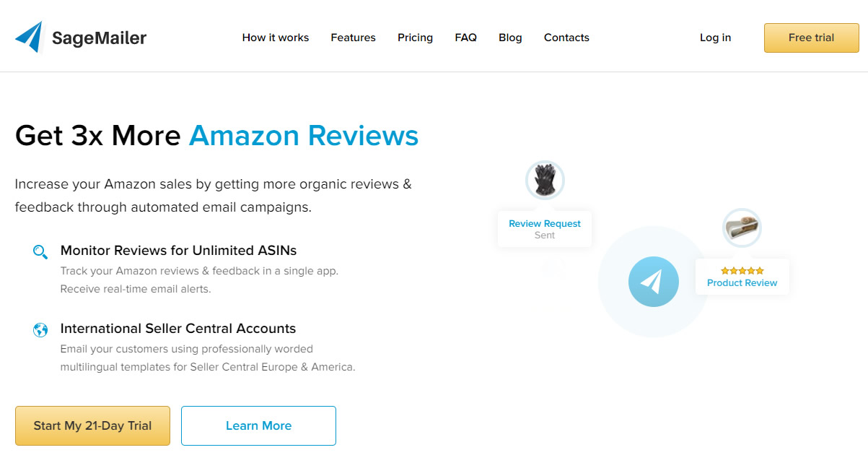Start My 21-Day Trial button

point(92,425)
